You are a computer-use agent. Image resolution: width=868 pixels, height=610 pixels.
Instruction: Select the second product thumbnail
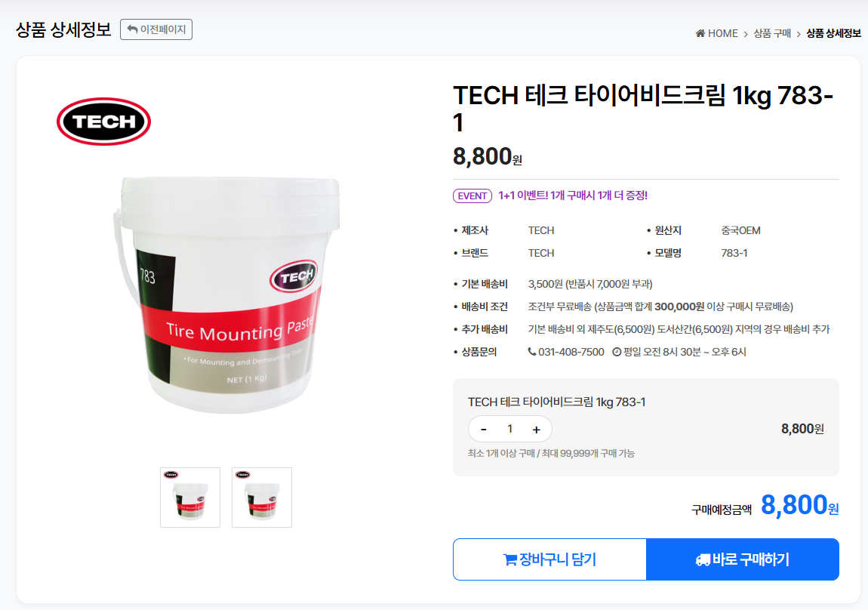262,497
